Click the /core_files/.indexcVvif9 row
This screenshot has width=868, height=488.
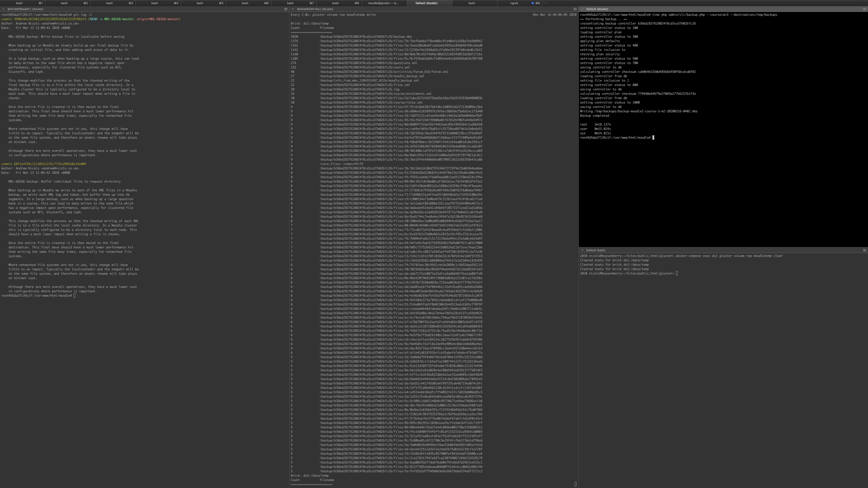click(327, 164)
